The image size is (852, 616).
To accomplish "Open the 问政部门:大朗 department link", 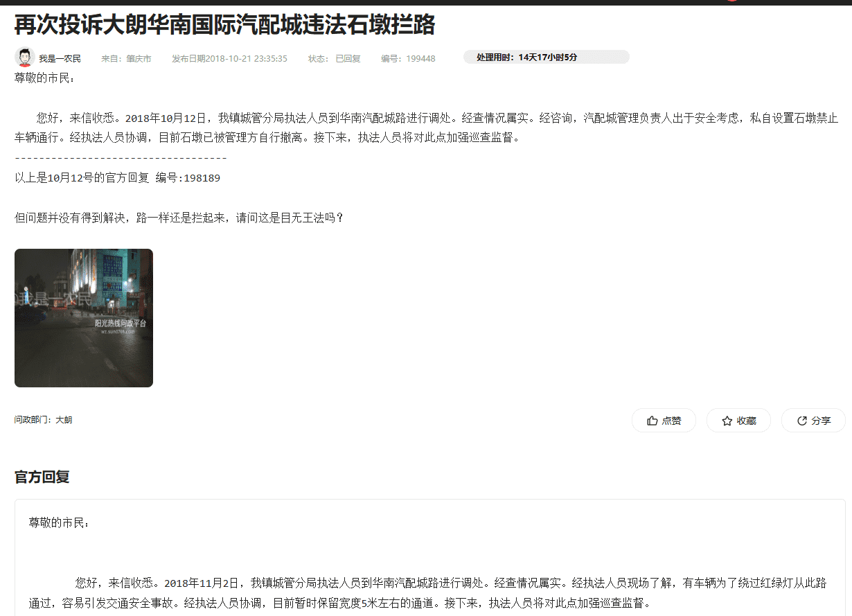I will click(x=43, y=420).
